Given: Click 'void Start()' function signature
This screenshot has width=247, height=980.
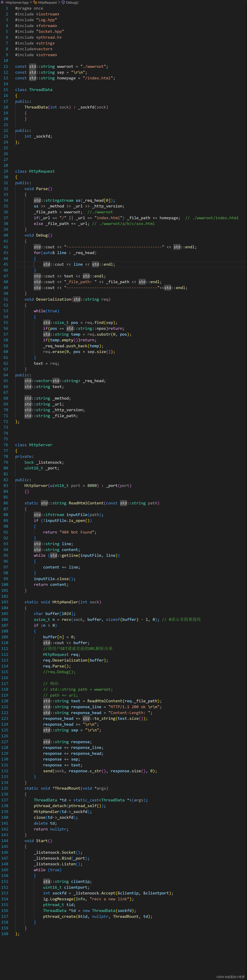Looking at the screenshot, I should (38, 841).
